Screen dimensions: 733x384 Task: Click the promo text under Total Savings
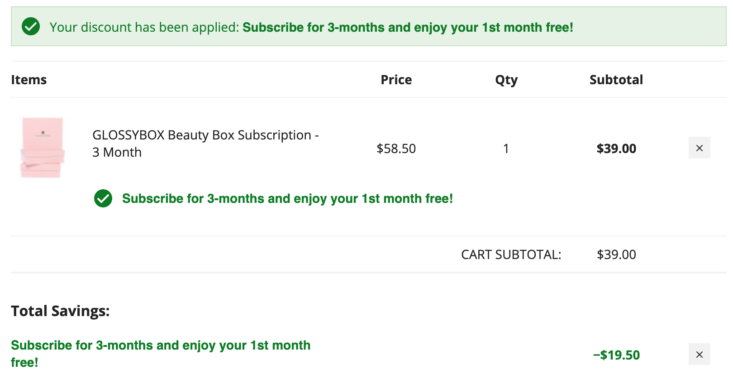pos(161,354)
